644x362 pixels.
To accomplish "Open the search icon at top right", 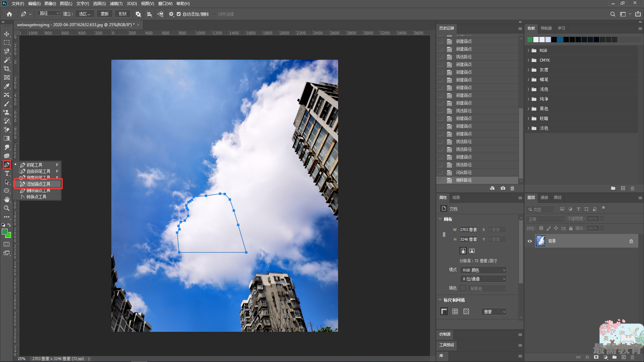I will pos(613,14).
